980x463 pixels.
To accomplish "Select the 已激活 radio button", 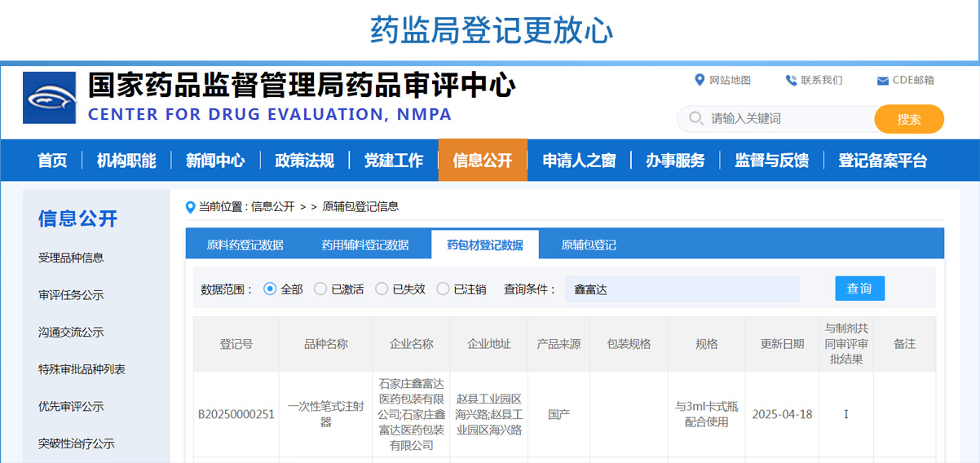I will (320, 289).
